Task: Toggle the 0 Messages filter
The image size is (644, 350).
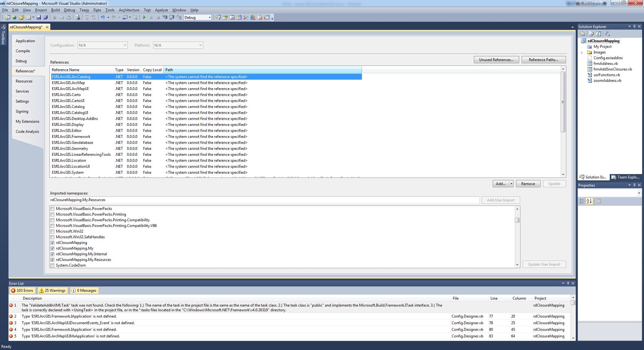Action: point(84,291)
